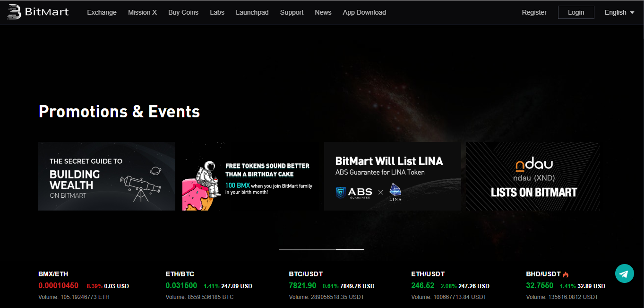Select the active last carousel indicator
The height and width of the screenshot is (308, 644).
point(350,249)
